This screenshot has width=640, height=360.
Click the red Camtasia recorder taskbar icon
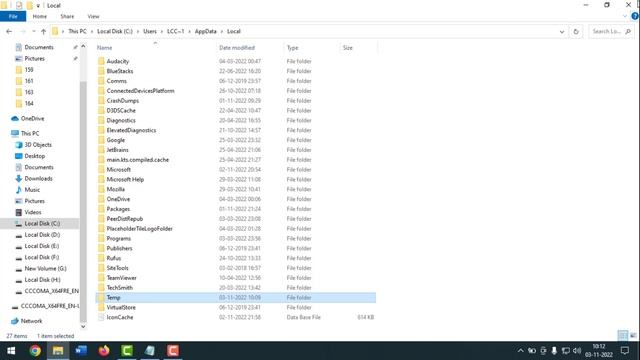coord(173,351)
